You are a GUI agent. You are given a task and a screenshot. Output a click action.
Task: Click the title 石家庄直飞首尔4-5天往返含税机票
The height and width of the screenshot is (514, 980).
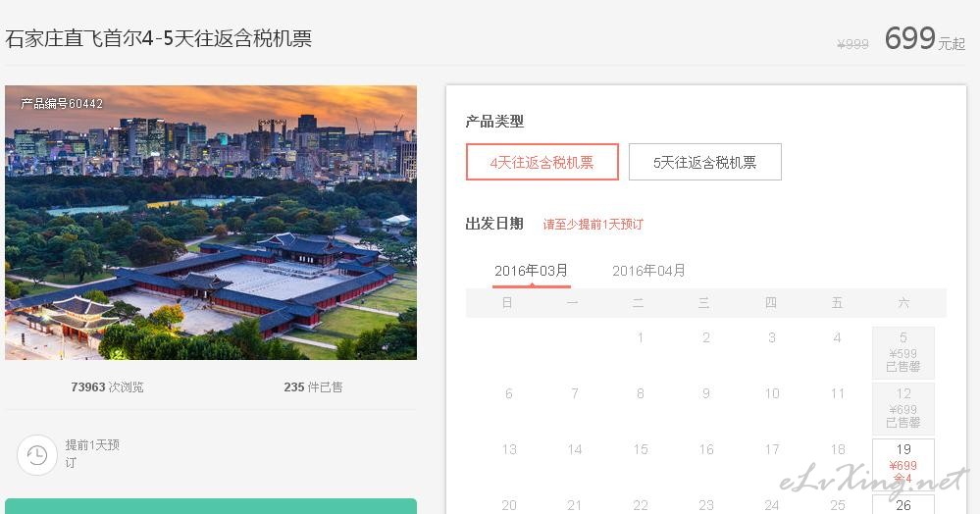point(158,39)
